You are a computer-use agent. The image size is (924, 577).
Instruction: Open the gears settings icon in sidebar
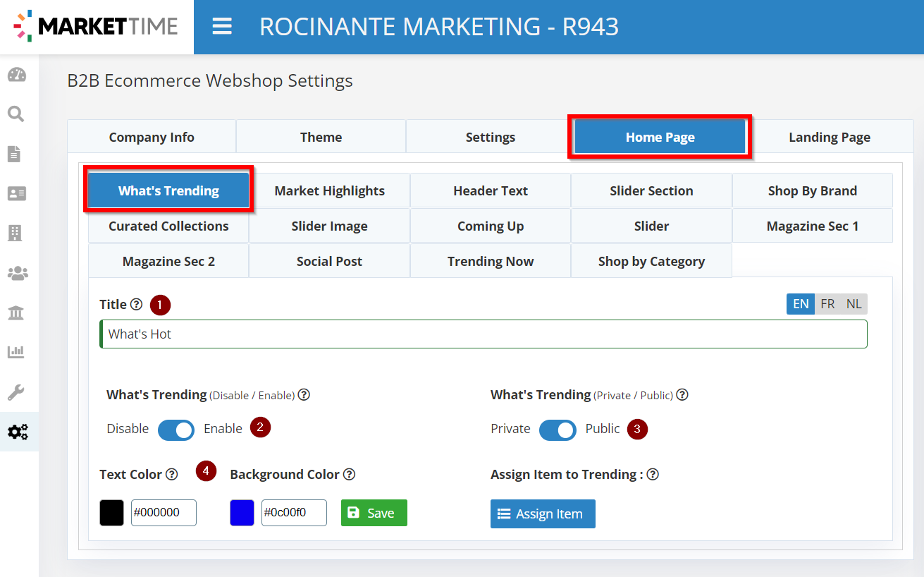pyautogui.click(x=18, y=432)
